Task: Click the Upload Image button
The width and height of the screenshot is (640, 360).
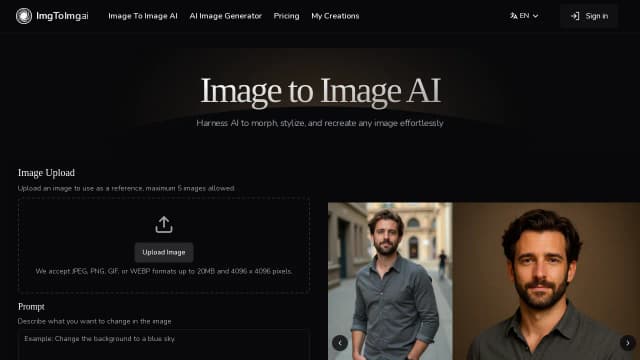Action: [164, 252]
